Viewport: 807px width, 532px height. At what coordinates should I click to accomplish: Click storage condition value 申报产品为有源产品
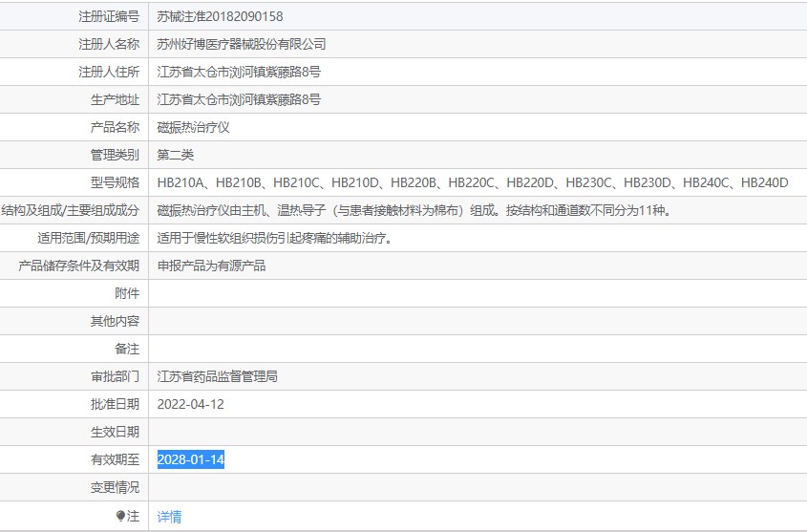[211, 266]
